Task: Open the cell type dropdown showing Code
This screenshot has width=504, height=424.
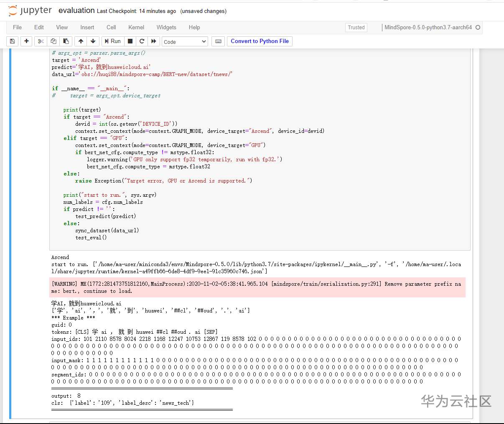Action: [x=185, y=41]
